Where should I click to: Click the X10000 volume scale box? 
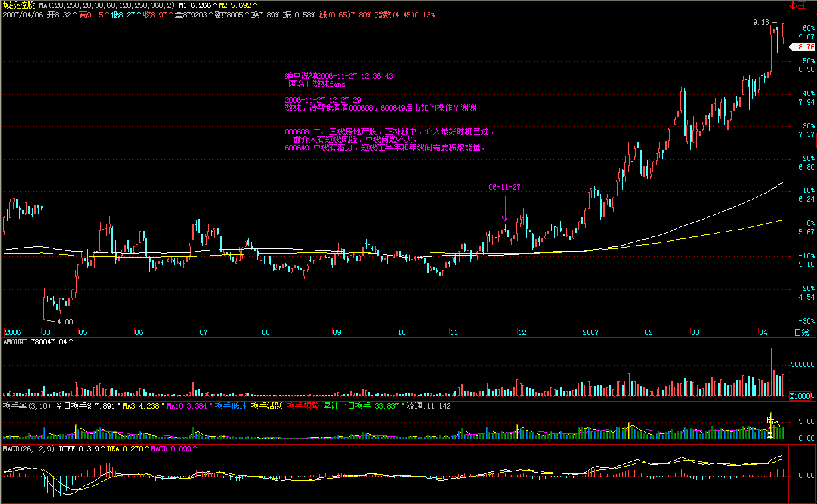(802, 396)
